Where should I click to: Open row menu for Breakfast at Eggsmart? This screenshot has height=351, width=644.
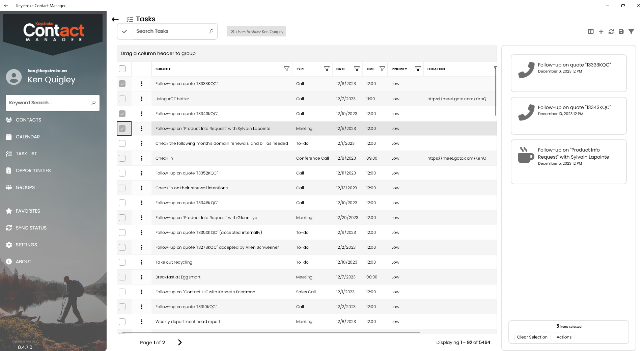(141, 277)
